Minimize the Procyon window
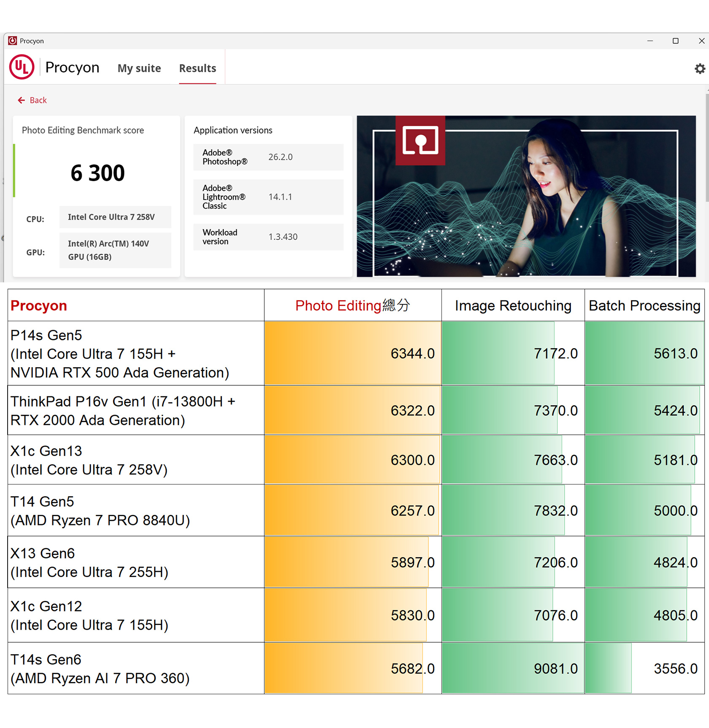This screenshot has width=709, height=728. point(650,41)
